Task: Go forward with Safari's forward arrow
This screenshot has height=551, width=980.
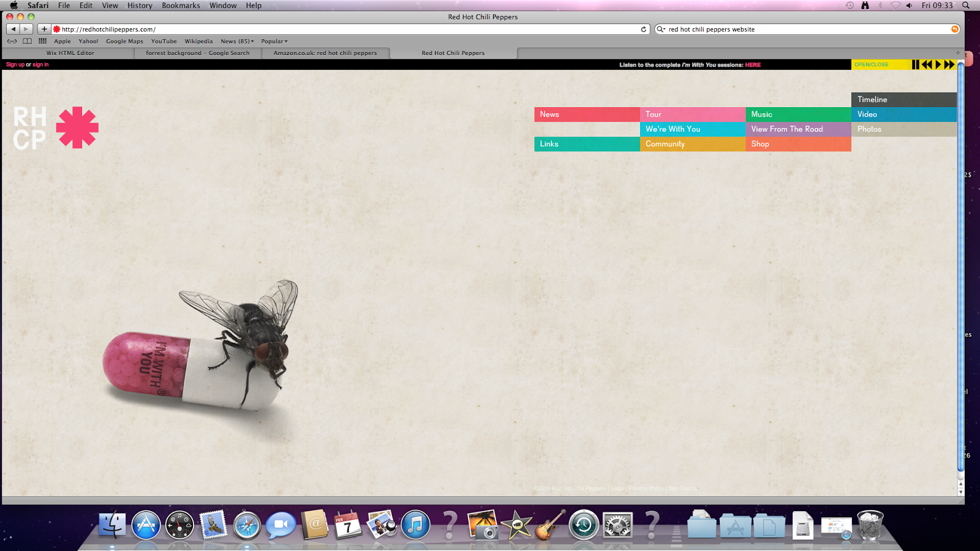Action: click(x=26, y=29)
